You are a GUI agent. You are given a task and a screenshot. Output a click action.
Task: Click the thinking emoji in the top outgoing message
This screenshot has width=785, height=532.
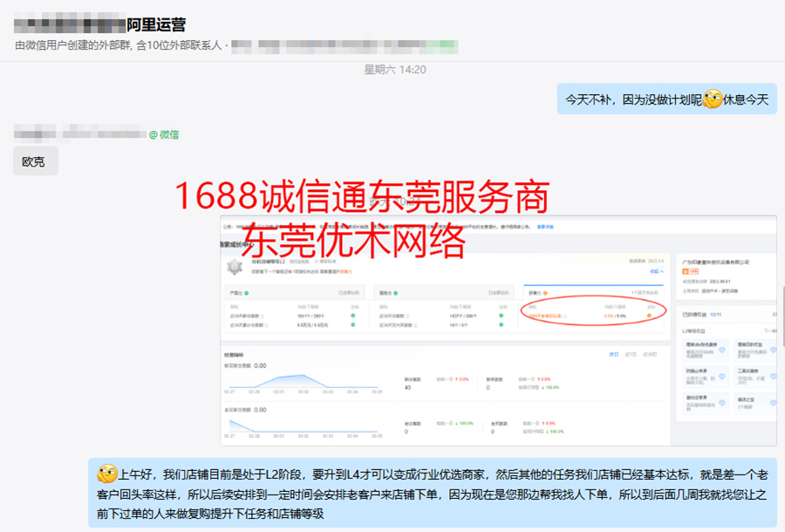point(713,99)
